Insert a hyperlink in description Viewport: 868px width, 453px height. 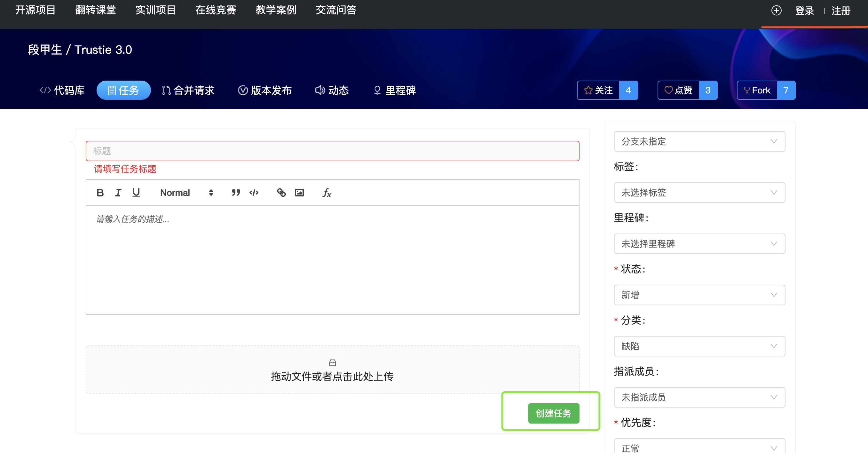(281, 193)
